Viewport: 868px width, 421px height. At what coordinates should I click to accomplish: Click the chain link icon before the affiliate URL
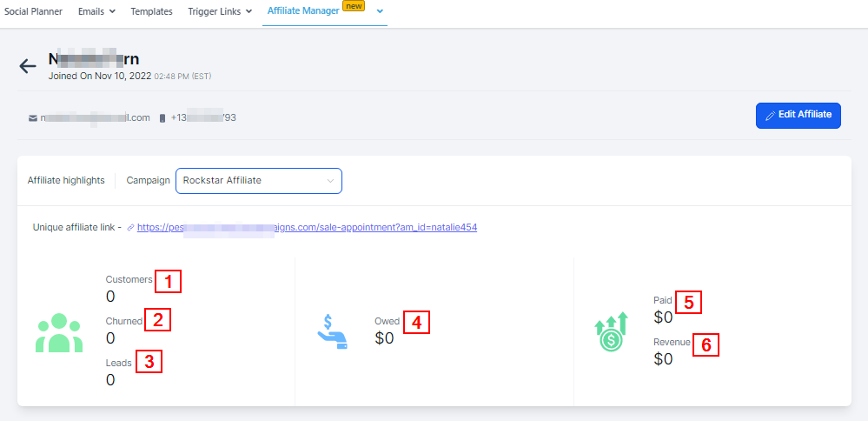tap(130, 228)
